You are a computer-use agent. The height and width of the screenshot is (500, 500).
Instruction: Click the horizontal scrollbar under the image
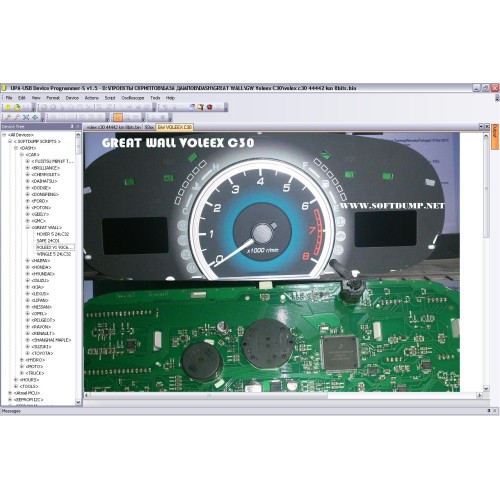[283, 395]
